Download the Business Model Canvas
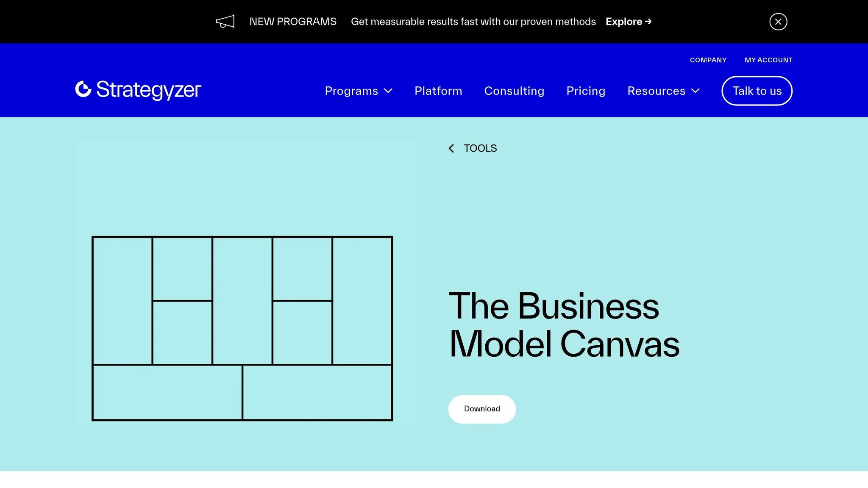 (x=482, y=409)
